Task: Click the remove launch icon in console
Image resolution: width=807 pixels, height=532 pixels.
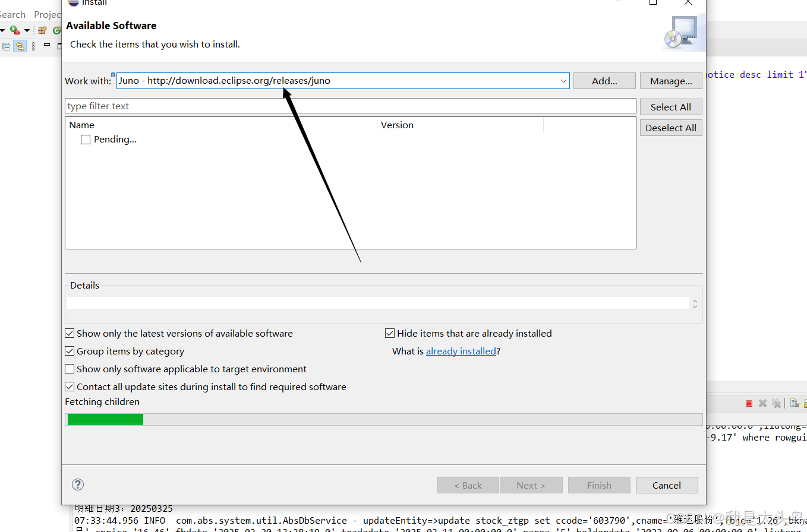Action: (x=762, y=403)
